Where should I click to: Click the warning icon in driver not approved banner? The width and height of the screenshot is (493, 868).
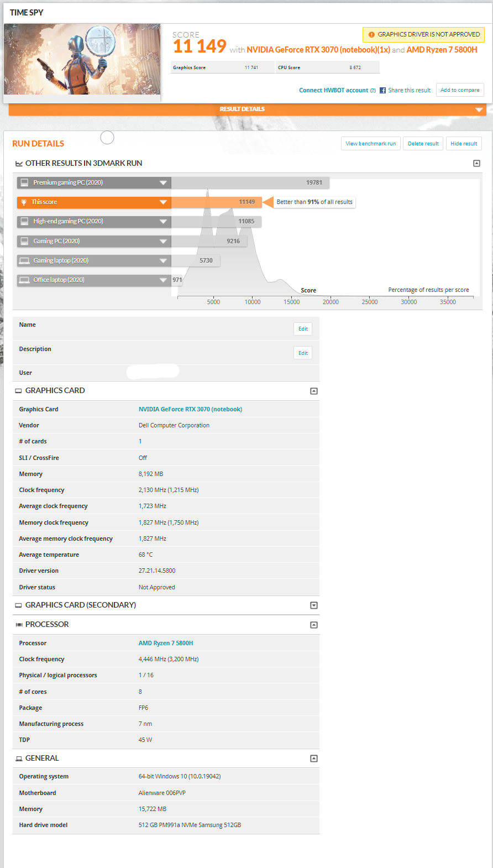[x=371, y=34]
